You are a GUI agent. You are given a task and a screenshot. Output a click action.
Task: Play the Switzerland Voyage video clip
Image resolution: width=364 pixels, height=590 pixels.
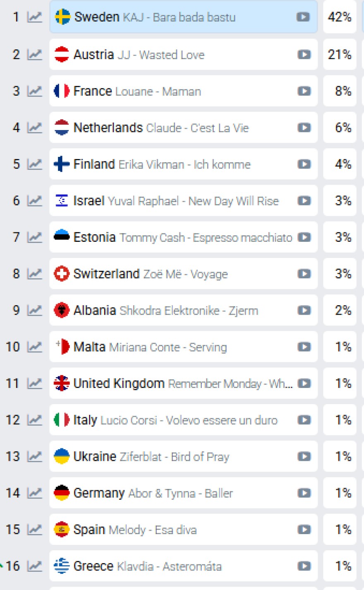[304, 274]
